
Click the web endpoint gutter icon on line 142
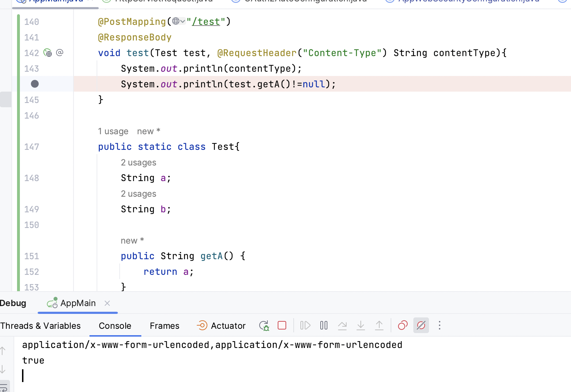coord(48,53)
